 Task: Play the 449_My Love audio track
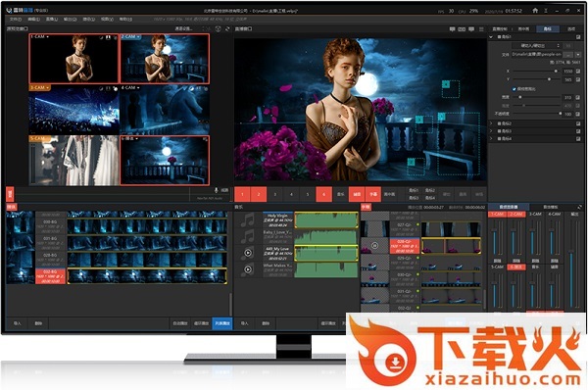(248, 253)
